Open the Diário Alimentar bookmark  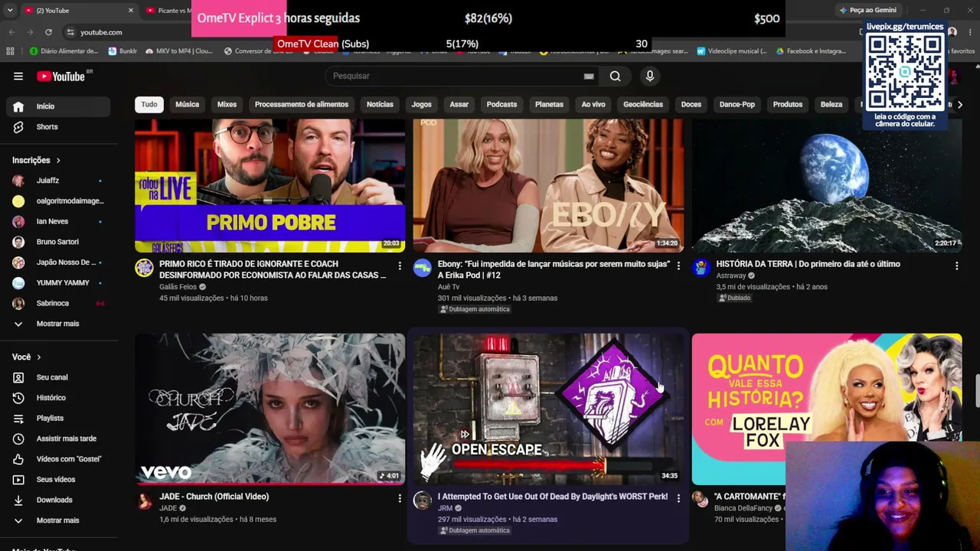[64, 51]
